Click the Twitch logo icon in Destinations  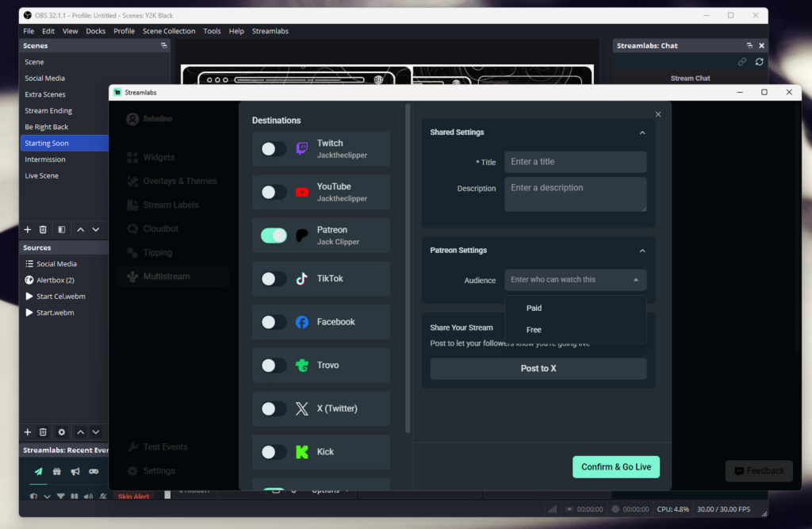click(302, 148)
